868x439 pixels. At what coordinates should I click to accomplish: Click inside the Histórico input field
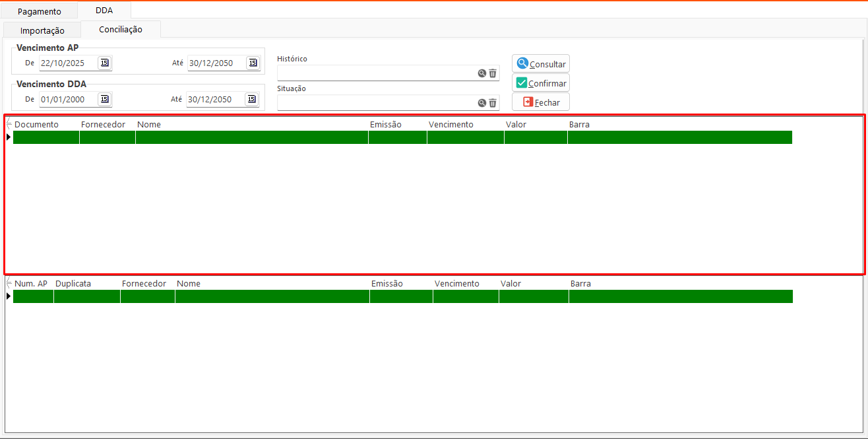tap(376, 73)
